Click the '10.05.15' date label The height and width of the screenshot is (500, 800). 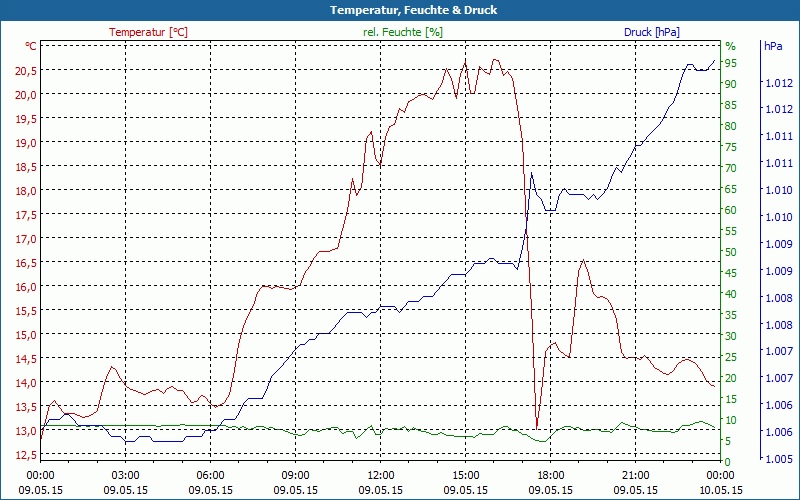(x=720, y=490)
